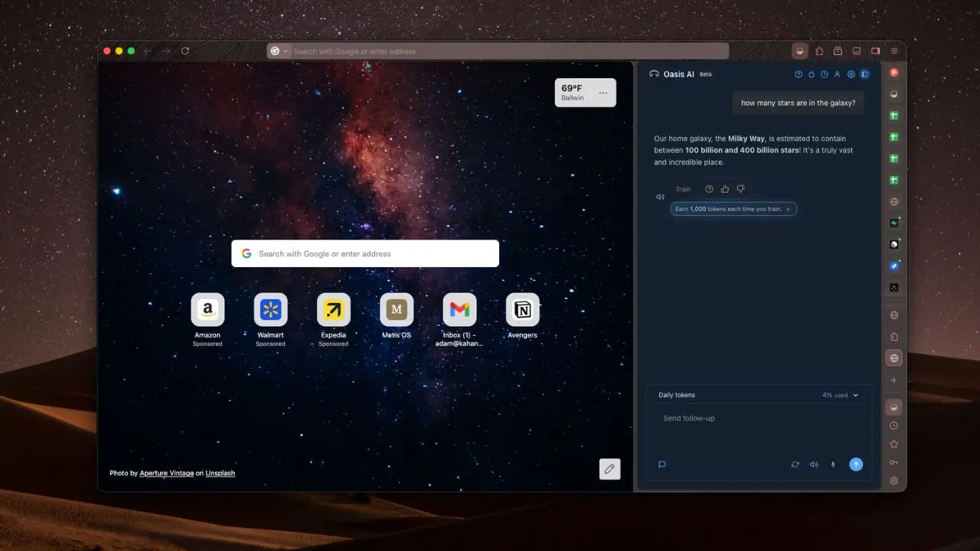Send the message with the blue arrow button
This screenshot has height=551, width=980.
coord(856,465)
